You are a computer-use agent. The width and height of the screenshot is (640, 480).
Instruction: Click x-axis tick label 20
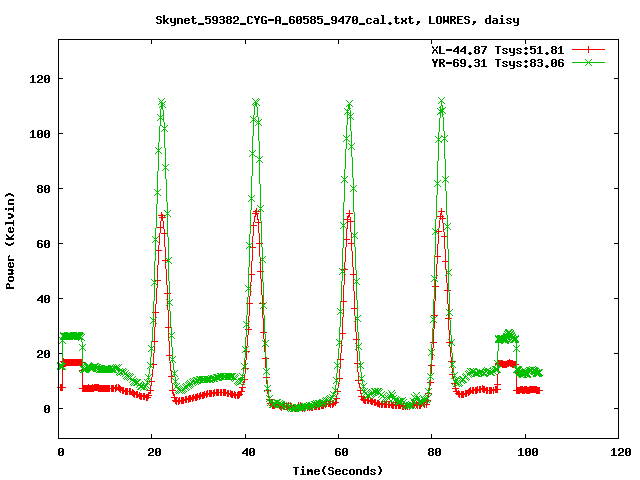coord(155,452)
